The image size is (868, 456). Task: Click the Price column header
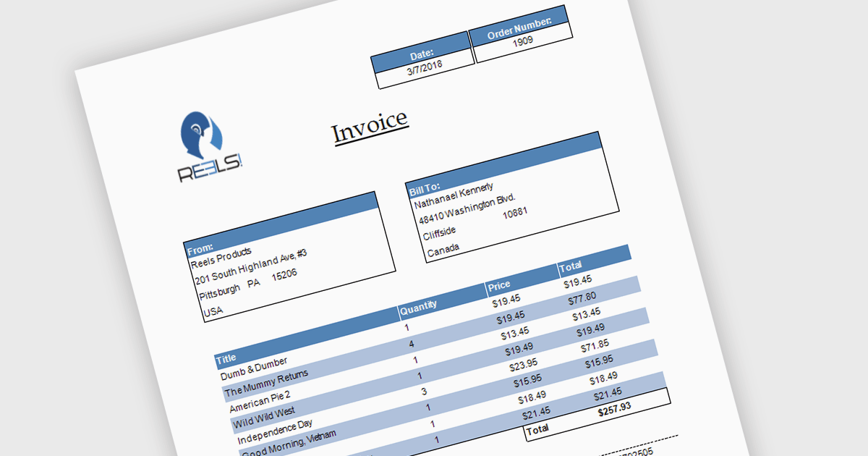499,285
